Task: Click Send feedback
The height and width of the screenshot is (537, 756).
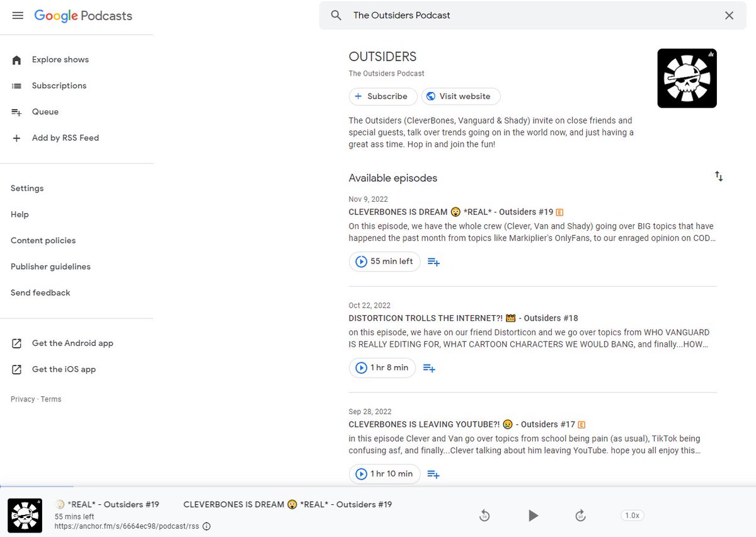Action: pyautogui.click(x=40, y=293)
